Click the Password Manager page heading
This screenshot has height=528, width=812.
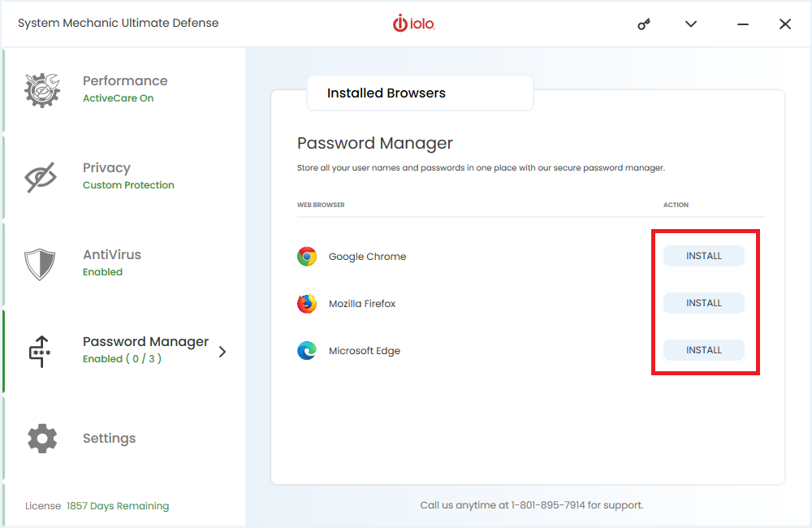click(375, 143)
